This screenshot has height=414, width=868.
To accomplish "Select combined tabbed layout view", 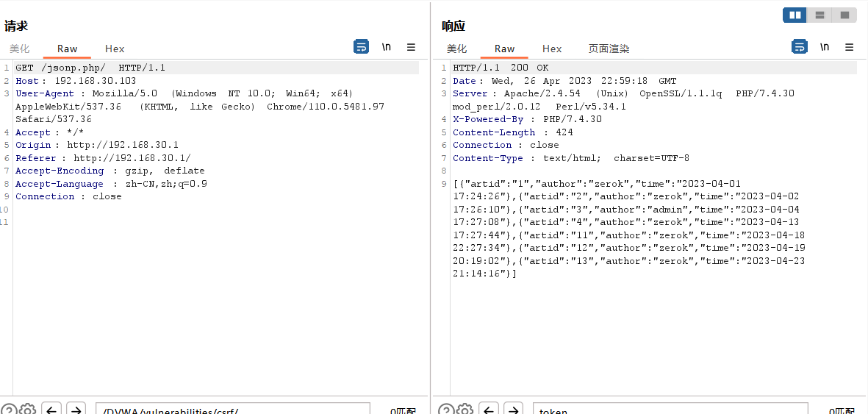I will tap(844, 15).
